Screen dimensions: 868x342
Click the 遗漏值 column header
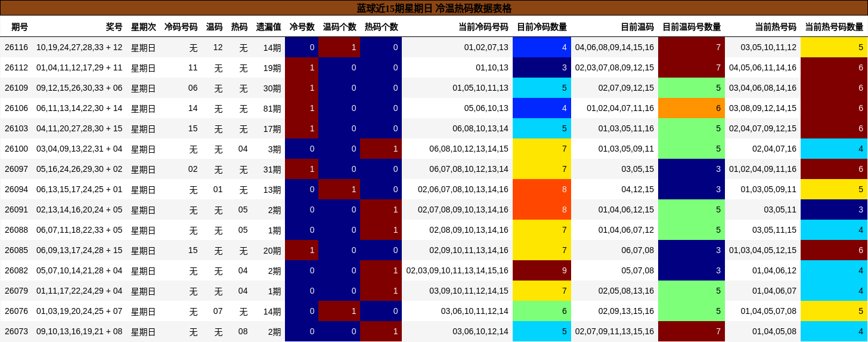coord(269,27)
